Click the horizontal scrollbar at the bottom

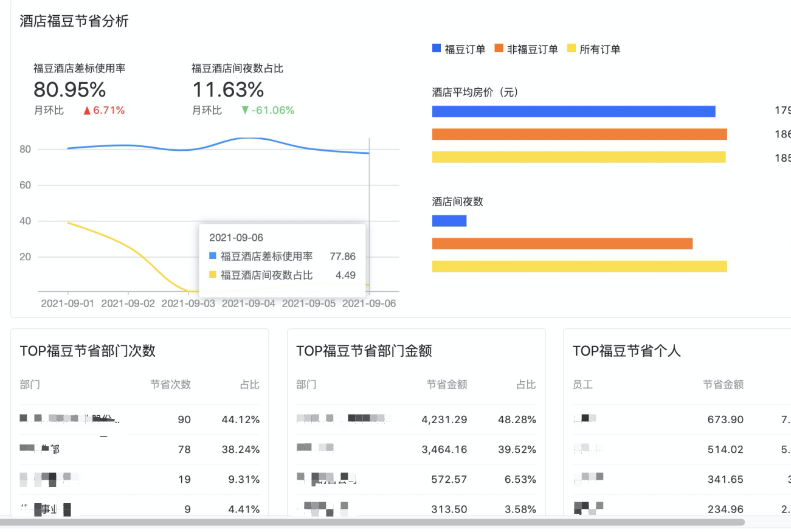click(372, 522)
